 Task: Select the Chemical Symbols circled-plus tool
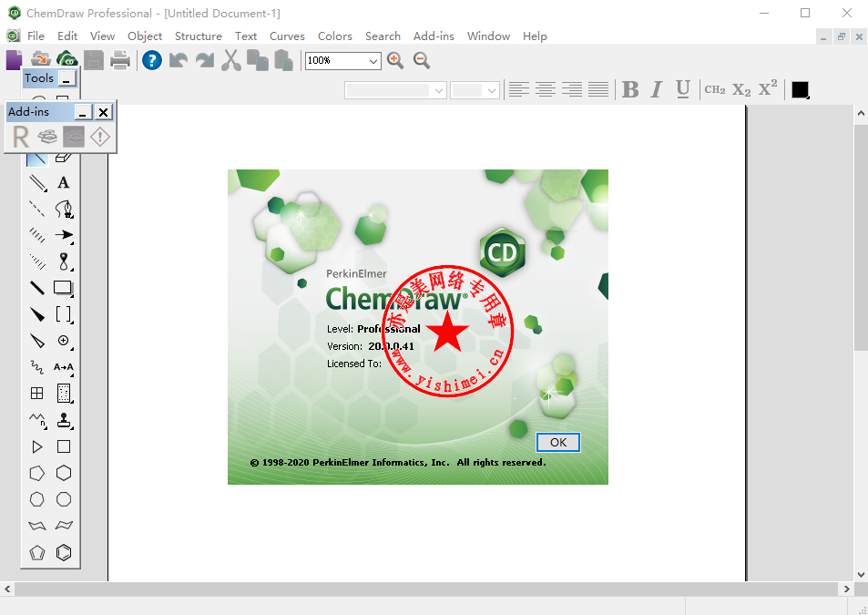[x=64, y=341]
